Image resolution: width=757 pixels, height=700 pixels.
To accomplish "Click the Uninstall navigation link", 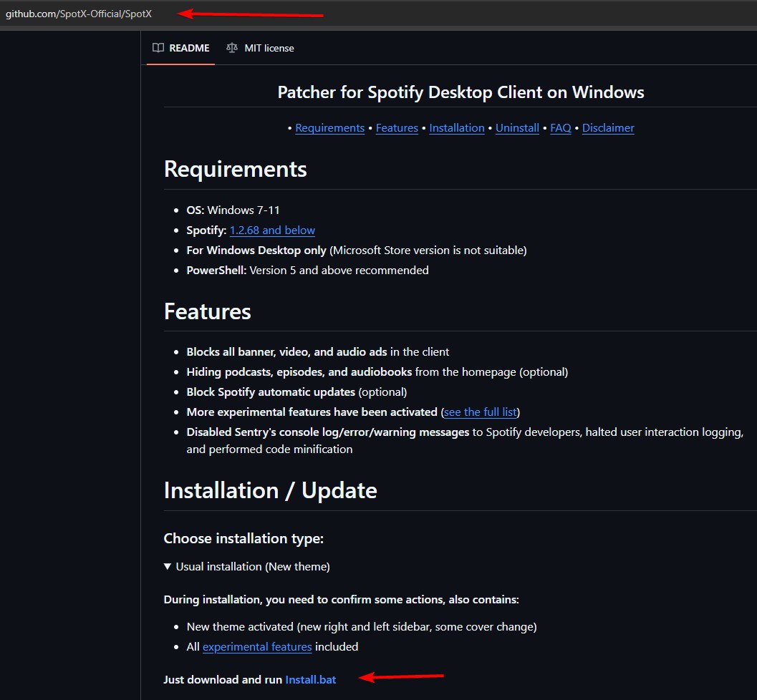I will tap(517, 128).
